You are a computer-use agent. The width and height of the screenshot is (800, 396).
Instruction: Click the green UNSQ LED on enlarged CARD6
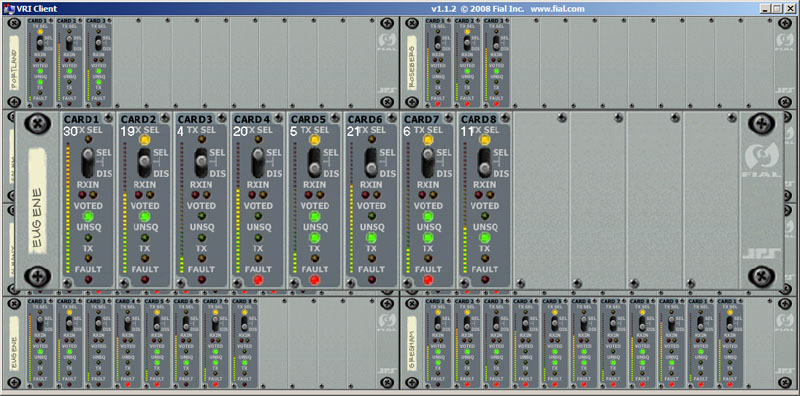pos(371,237)
